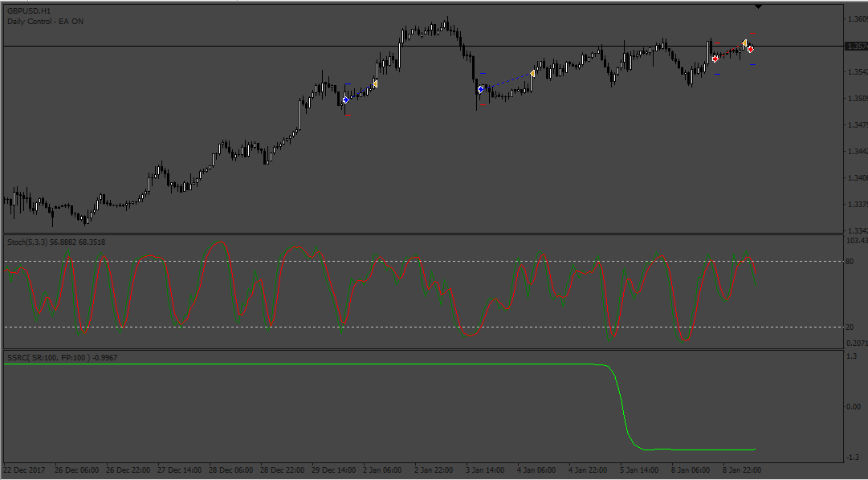Viewport: 868px width, 480px height.
Task: Click blue take-profit dash above 29 Dec buy arrow
Action: (x=348, y=84)
